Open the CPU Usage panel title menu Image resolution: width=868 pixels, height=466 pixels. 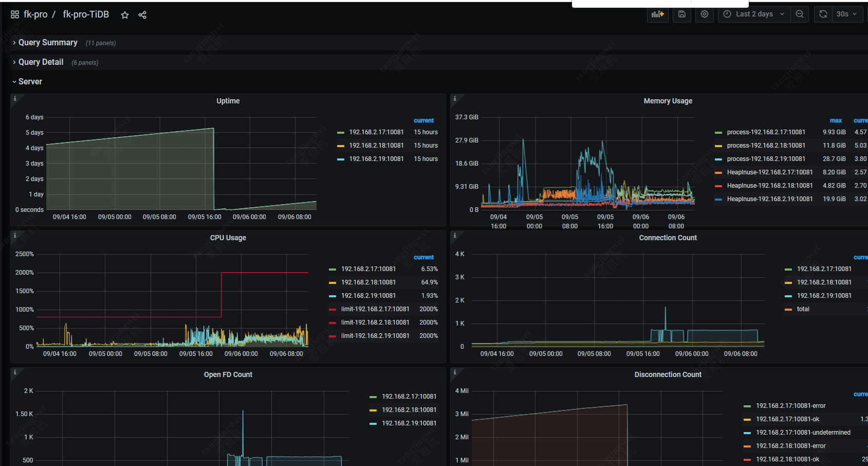click(228, 238)
